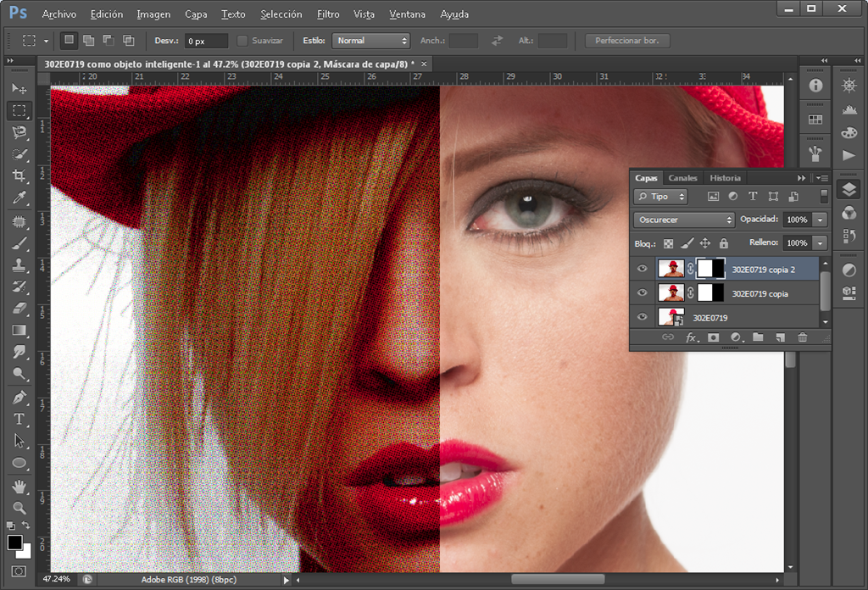This screenshot has width=868, height=590.
Task: Hide the 302E0719 copia 2 layer
Action: 643,270
